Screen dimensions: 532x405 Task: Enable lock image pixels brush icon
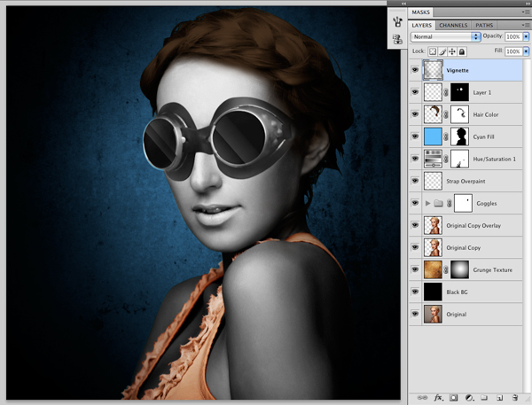[442, 51]
